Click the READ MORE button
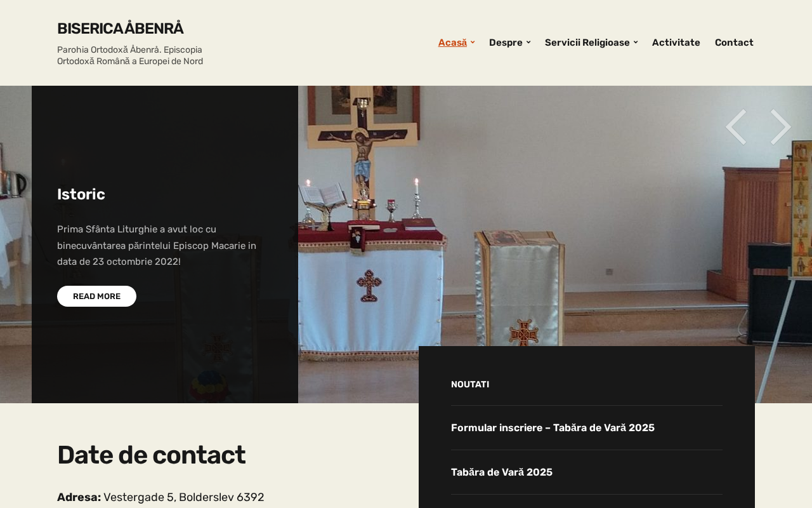 (x=96, y=296)
